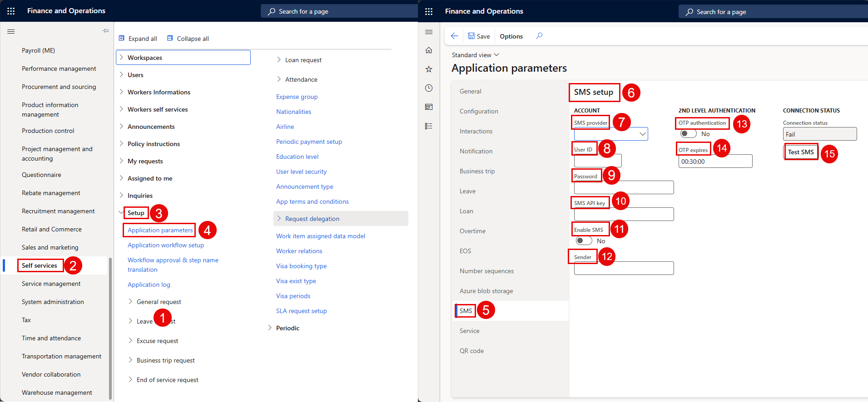Open the Standard view dropdown

(x=476, y=55)
